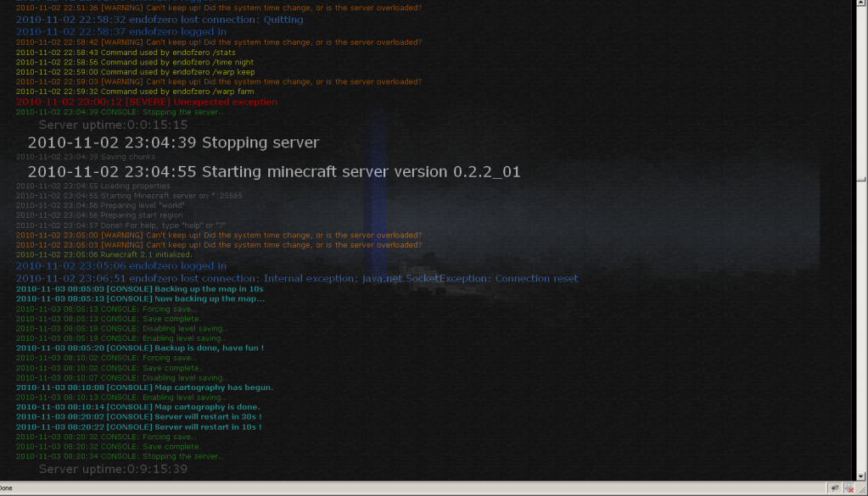Click "[CONSOLE] Server will restart in 10s !" line
Screen dimensions: 868x496
click(x=139, y=426)
